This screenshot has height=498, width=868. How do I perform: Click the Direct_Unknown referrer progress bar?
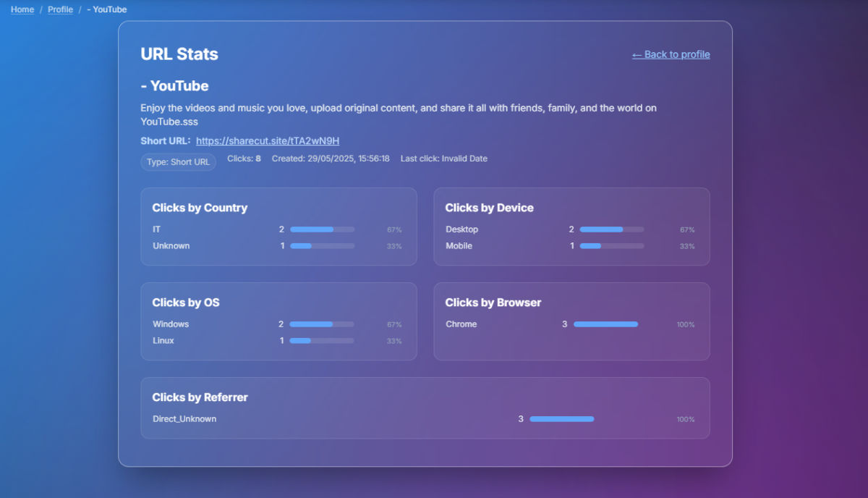562,419
